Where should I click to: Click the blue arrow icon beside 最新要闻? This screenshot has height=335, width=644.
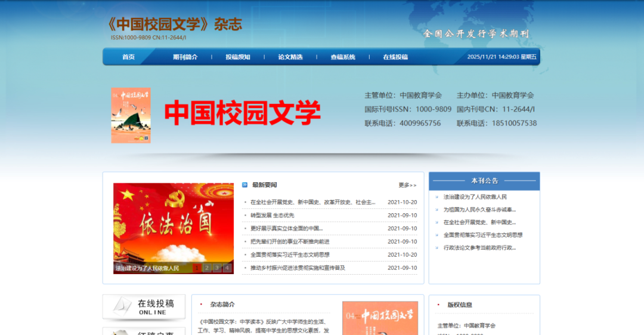(245, 185)
